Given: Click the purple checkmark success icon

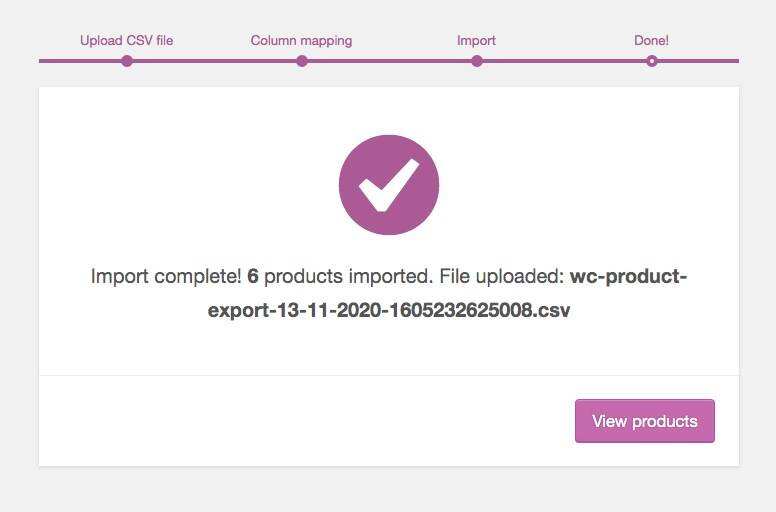Looking at the screenshot, I should [x=389, y=185].
